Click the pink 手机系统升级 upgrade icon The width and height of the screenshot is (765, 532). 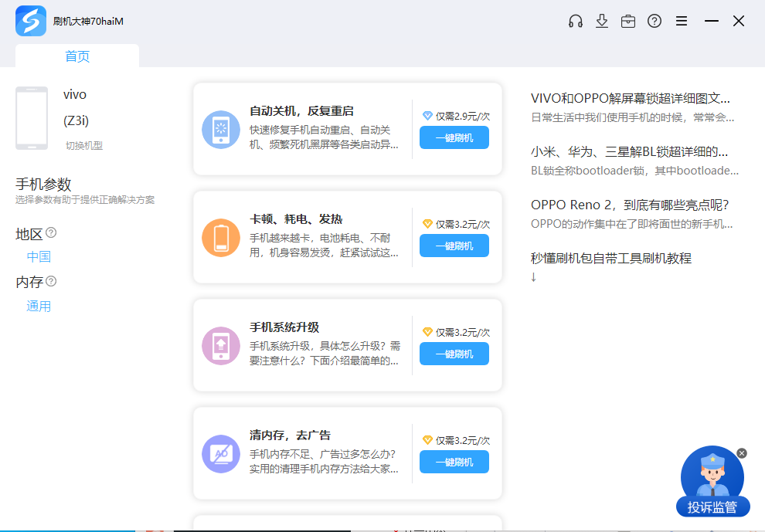click(x=221, y=346)
